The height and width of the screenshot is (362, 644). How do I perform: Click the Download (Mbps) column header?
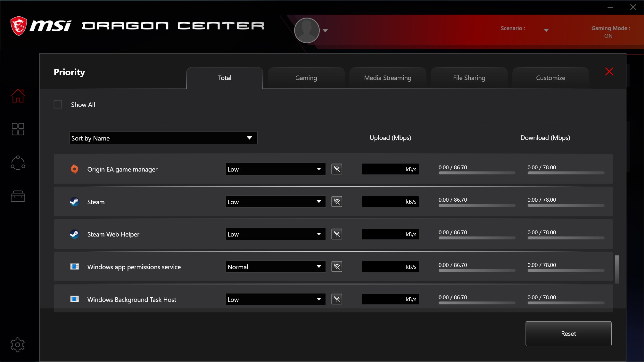pyautogui.click(x=545, y=138)
